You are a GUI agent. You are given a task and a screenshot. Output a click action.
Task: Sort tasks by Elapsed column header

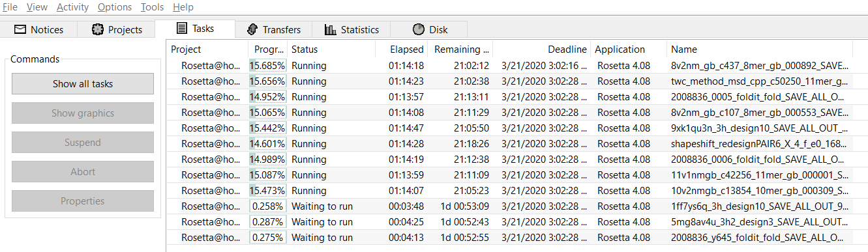point(401,49)
